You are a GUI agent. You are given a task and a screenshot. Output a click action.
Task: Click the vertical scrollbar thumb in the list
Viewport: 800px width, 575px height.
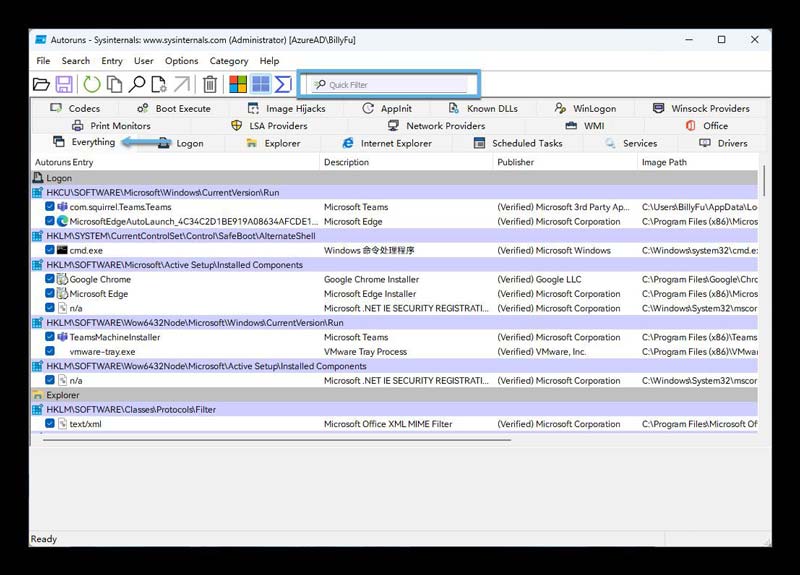764,180
